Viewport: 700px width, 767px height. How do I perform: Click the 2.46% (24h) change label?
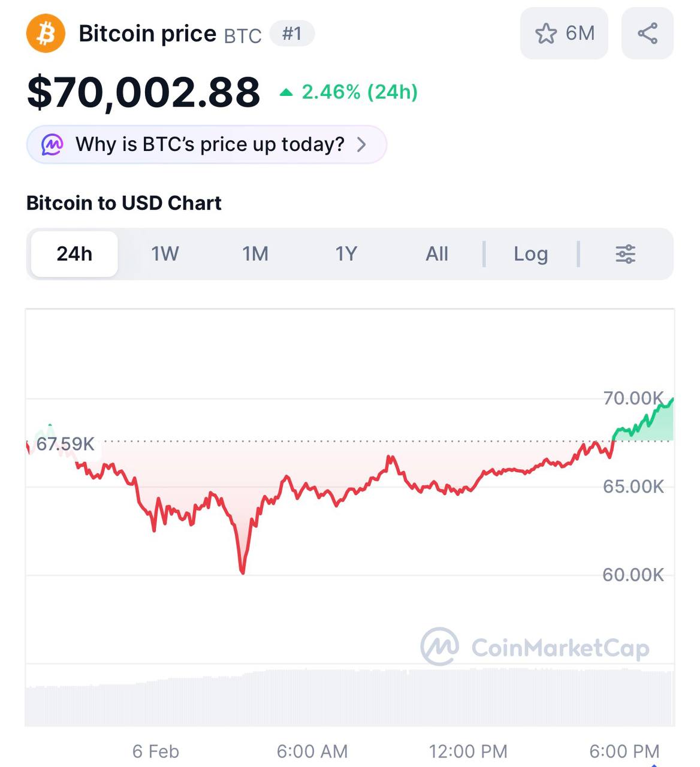click(360, 92)
